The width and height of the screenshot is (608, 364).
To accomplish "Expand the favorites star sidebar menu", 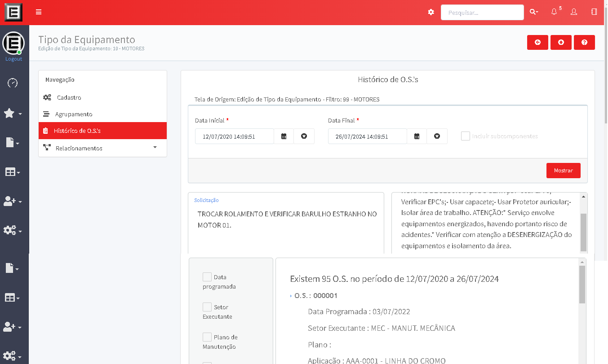I will tap(13, 114).
